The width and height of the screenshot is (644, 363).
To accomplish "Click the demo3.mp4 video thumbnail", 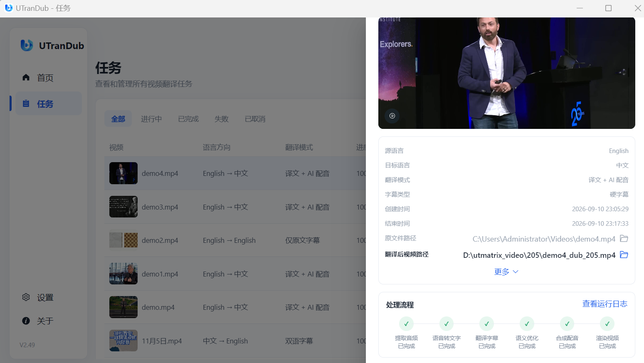I will coord(123,207).
